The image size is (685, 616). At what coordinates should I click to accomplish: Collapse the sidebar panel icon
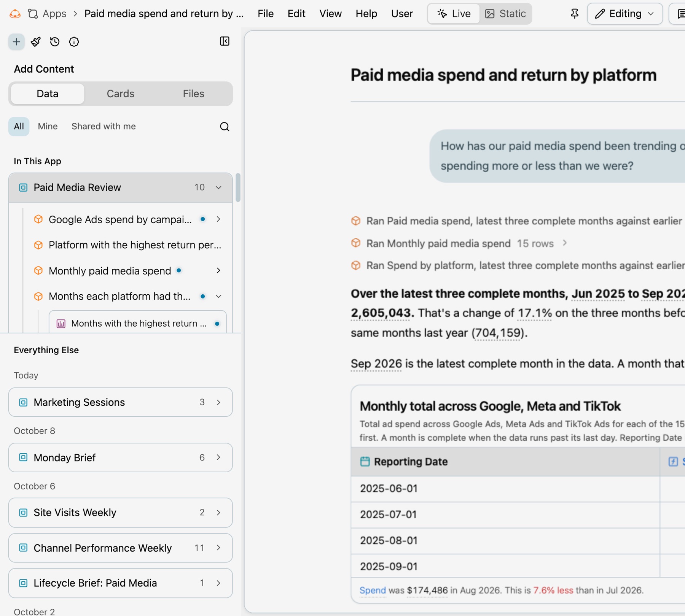point(225,41)
